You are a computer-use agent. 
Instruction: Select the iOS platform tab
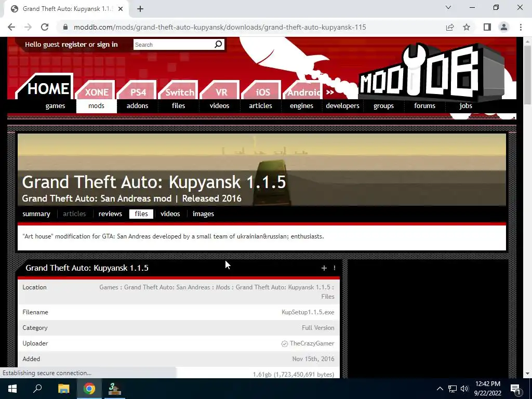[x=263, y=92]
